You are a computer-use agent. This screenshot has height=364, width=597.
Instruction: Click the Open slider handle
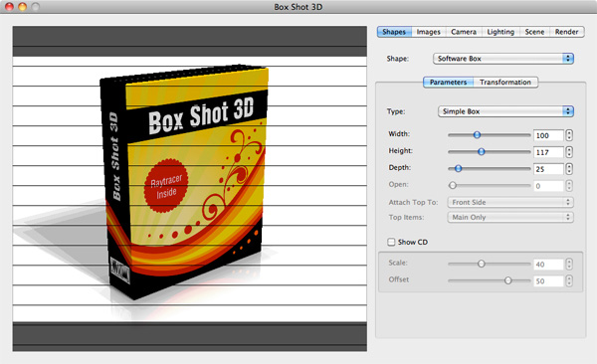(x=453, y=185)
